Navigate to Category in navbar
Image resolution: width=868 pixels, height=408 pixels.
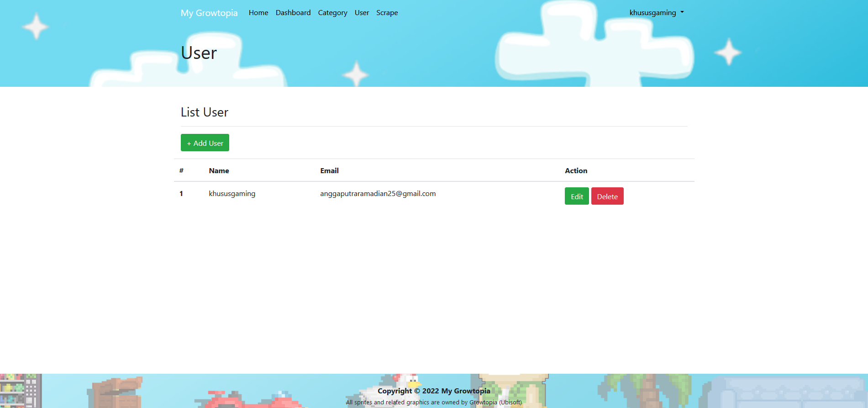(332, 13)
